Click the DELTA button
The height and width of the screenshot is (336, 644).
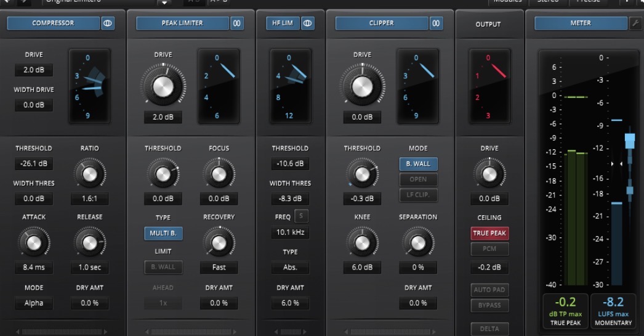489,329
